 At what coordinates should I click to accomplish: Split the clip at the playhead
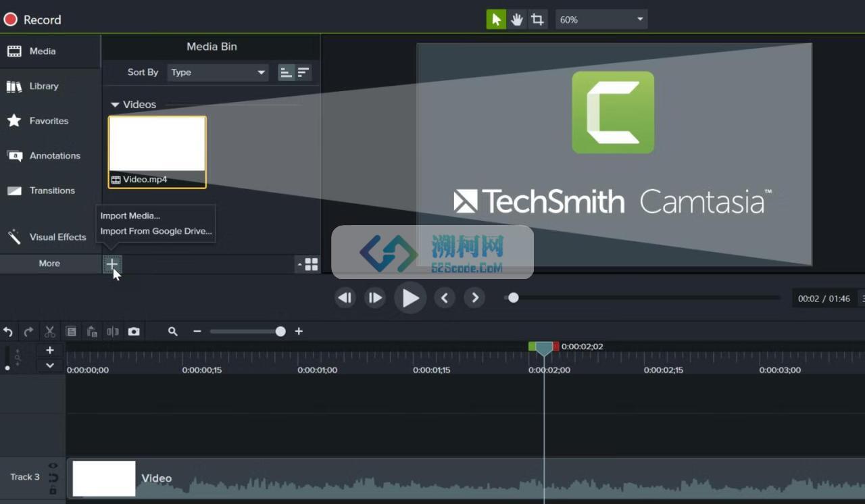pyautogui.click(x=113, y=332)
